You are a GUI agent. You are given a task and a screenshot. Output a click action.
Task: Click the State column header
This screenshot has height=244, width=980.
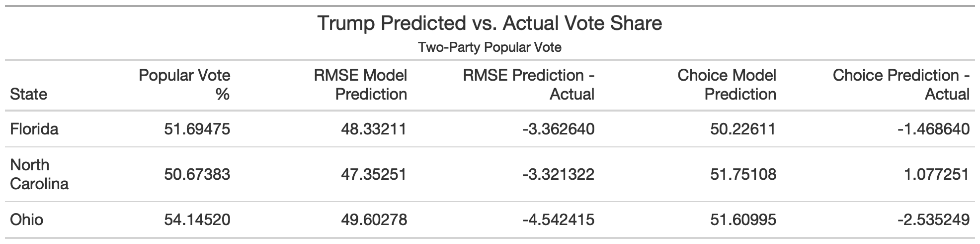[29, 94]
